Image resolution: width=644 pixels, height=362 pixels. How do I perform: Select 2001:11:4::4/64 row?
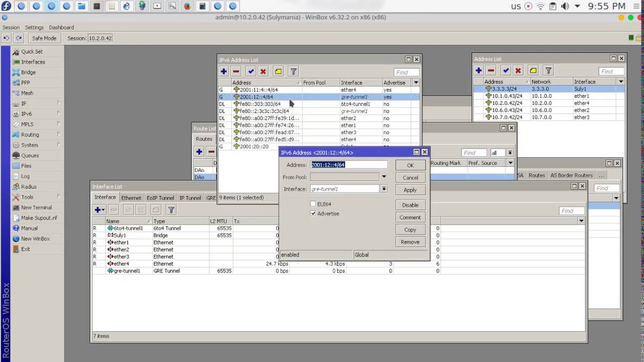[318, 90]
